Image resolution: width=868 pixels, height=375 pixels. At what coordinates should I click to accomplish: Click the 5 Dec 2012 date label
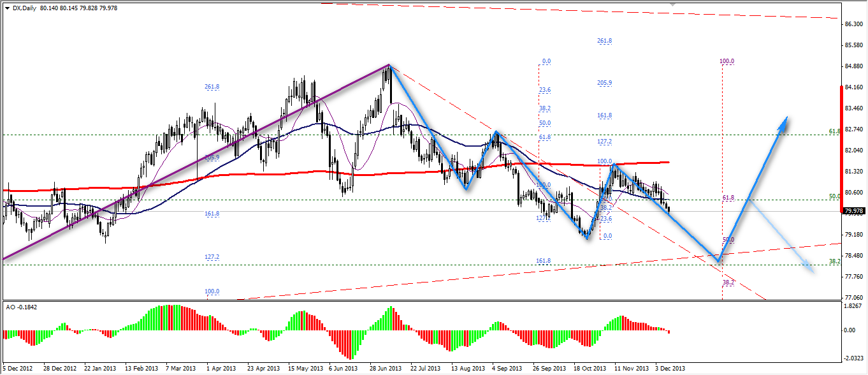coord(18,369)
